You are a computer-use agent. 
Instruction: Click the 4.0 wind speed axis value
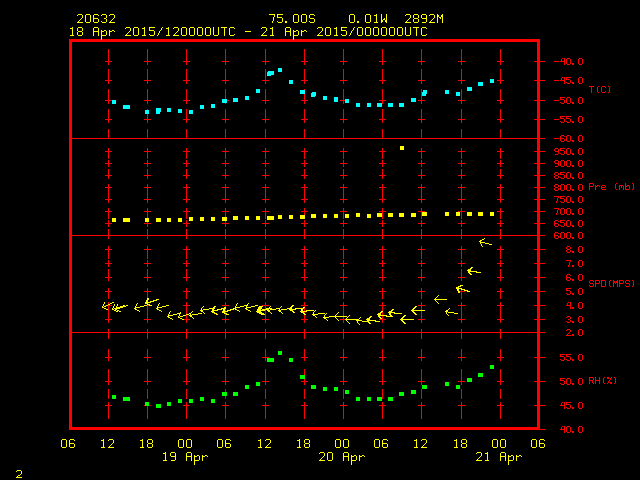[x=574, y=306]
